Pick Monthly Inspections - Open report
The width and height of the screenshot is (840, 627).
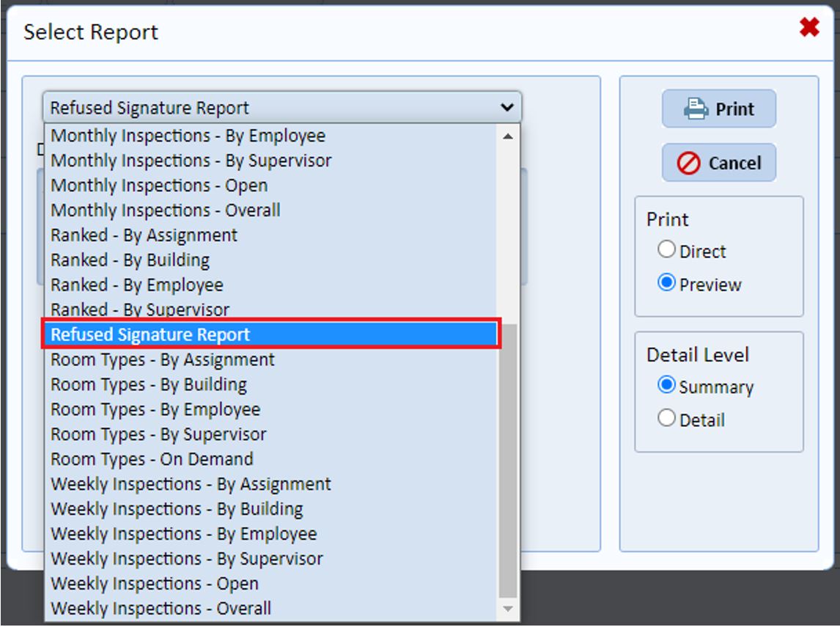coord(159,186)
